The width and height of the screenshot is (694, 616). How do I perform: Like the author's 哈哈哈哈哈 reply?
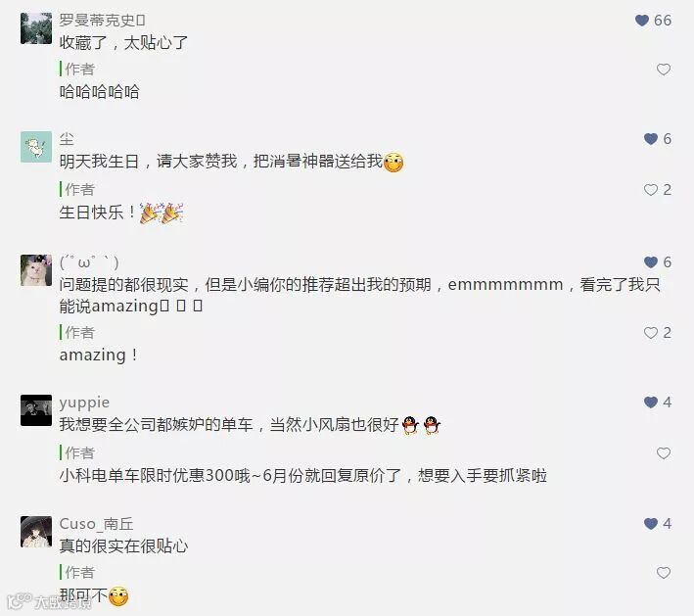point(663,70)
